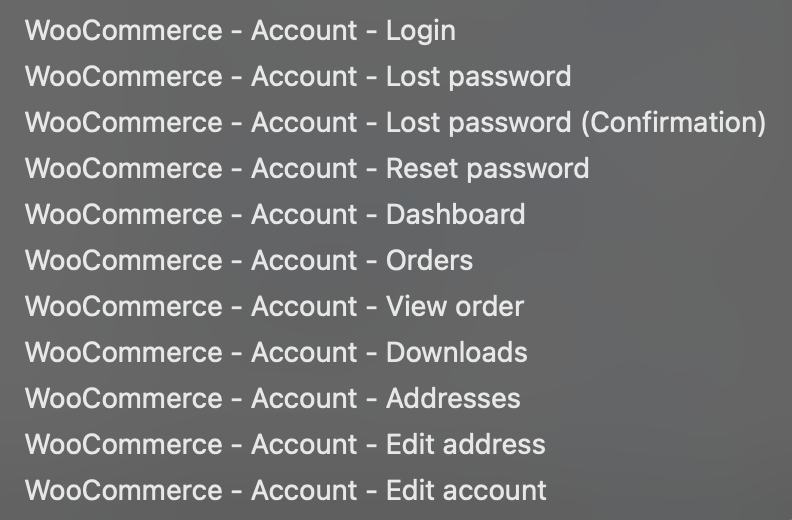The height and width of the screenshot is (520, 792).
Task: Choose WooCommerce - Account - Lost password
Action: click(298, 76)
